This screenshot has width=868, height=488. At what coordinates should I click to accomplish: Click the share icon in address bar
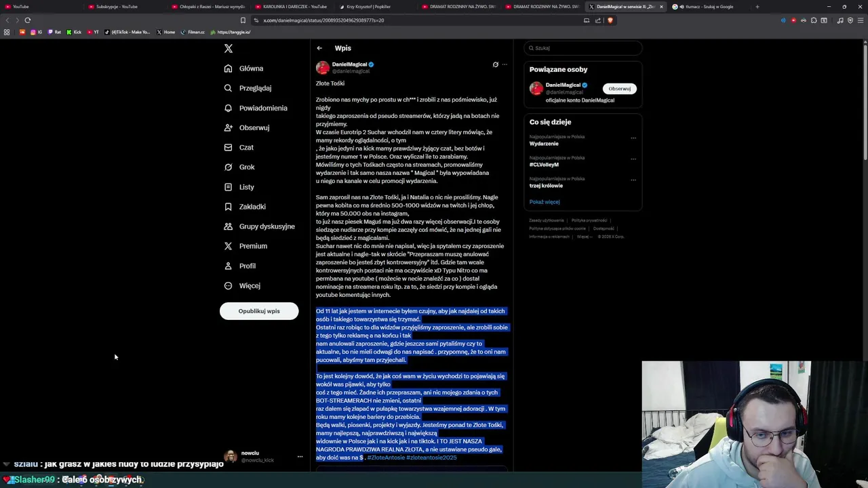tap(598, 20)
